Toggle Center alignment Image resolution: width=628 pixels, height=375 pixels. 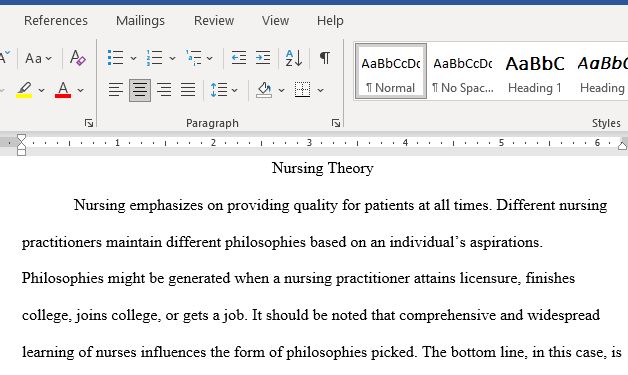point(140,90)
